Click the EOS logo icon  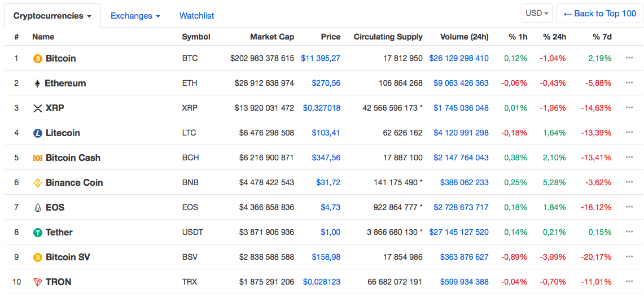(38, 208)
